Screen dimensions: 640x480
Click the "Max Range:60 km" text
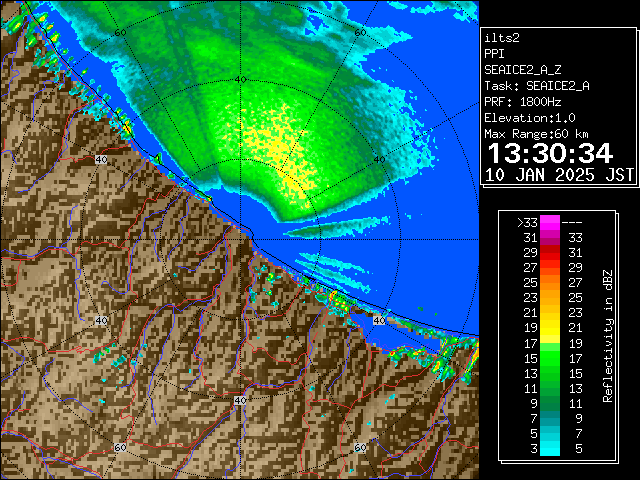[x=537, y=134]
